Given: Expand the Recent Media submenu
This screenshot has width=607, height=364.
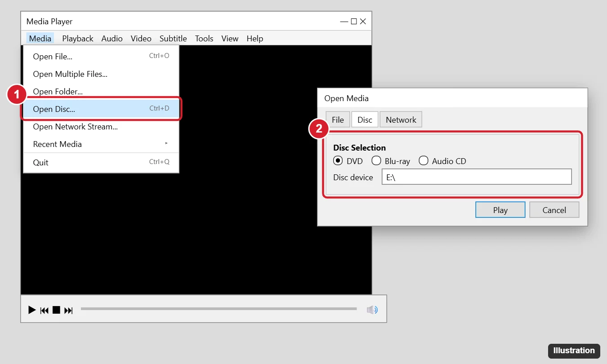Looking at the screenshot, I should [x=101, y=144].
